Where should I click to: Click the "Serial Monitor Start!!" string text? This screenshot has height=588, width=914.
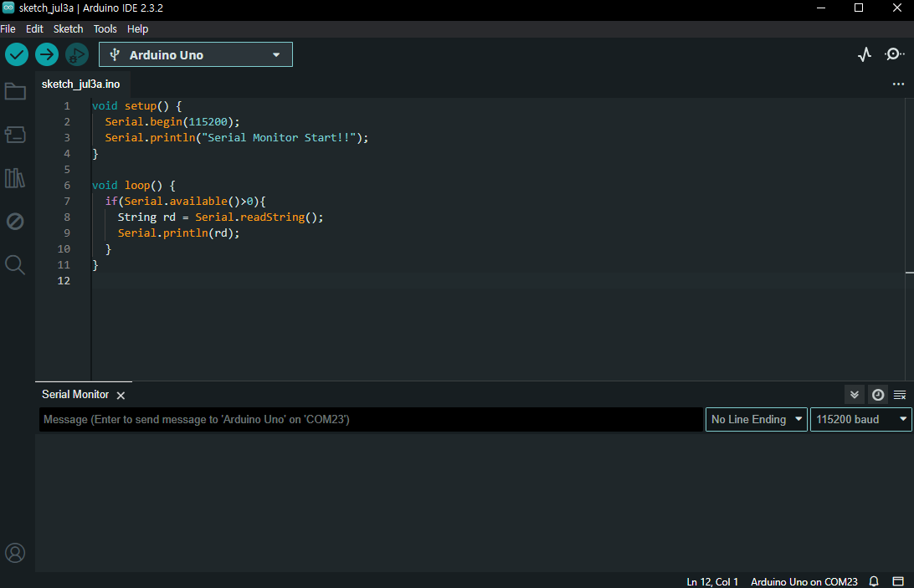point(279,137)
